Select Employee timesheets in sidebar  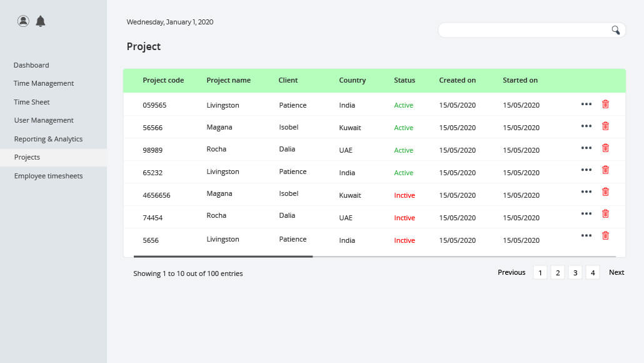click(x=49, y=176)
